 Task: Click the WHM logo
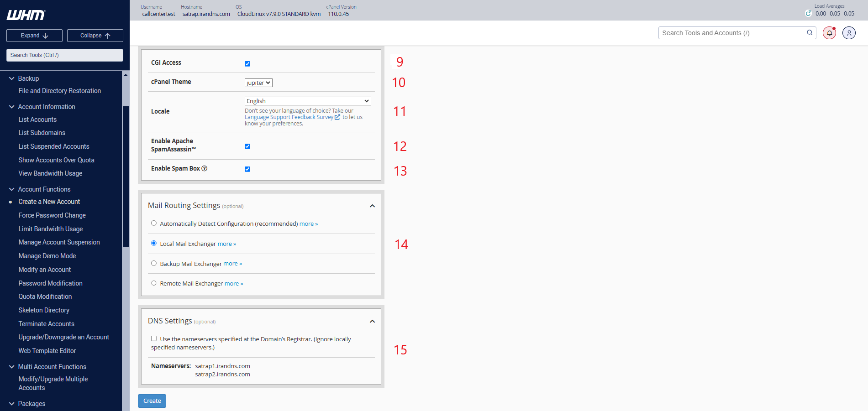tap(26, 15)
